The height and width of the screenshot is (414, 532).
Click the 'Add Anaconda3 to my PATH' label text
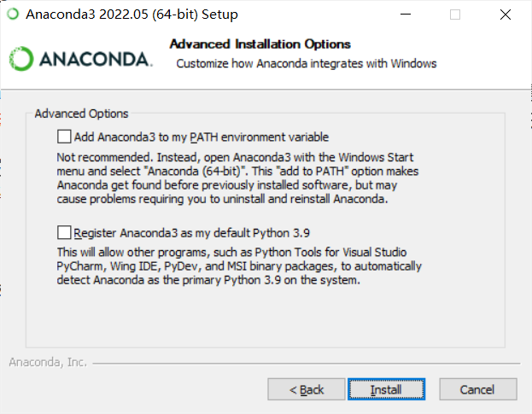point(202,137)
